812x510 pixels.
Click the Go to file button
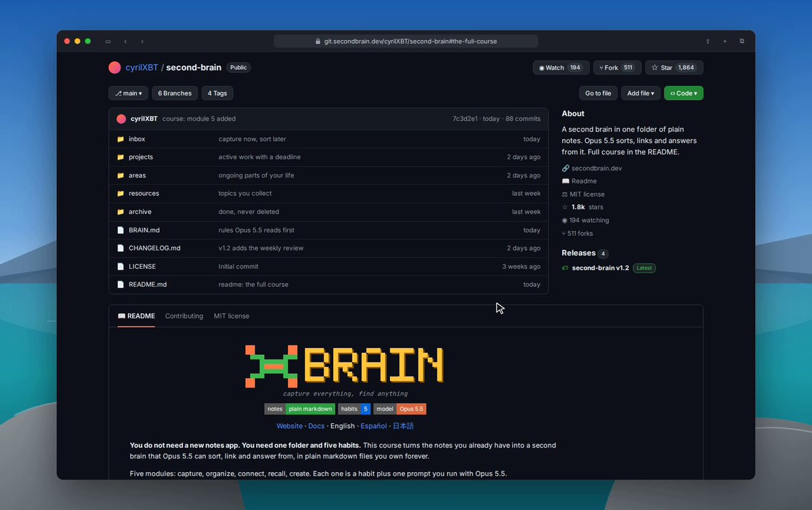point(598,93)
